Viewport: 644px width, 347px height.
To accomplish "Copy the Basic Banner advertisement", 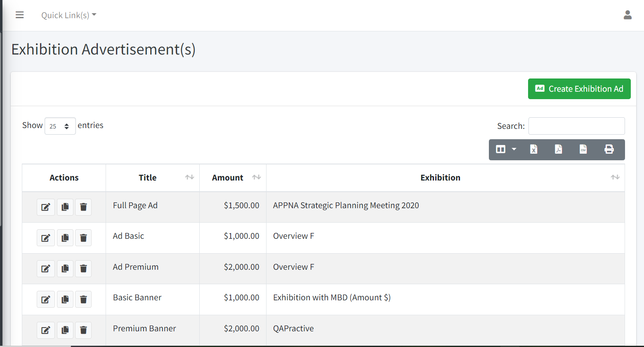I will [65, 299].
